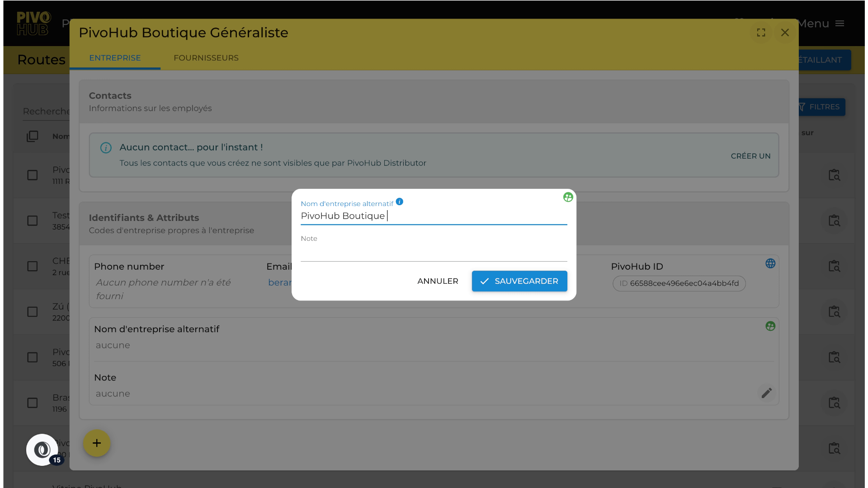Select the ENTREPRISE tab
The height and width of the screenshot is (488, 868).
coord(115,58)
